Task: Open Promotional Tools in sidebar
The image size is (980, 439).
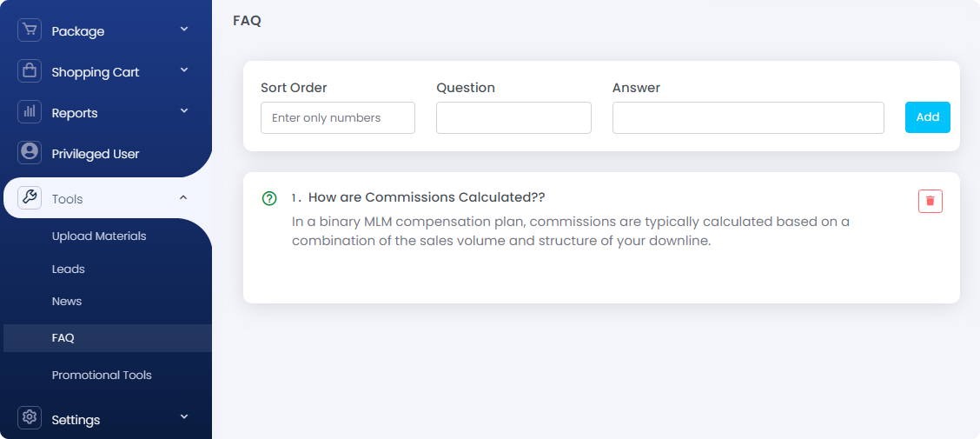Action: pyautogui.click(x=102, y=376)
